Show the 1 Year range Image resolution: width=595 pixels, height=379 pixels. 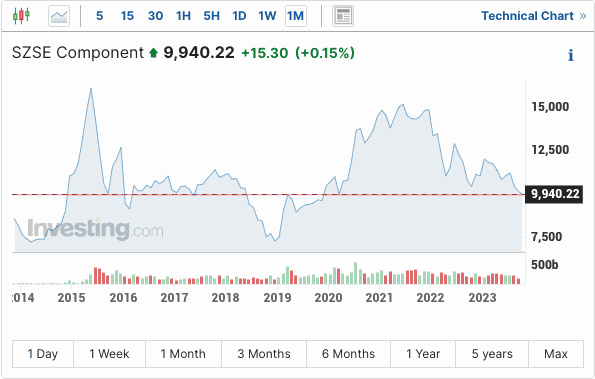point(423,354)
